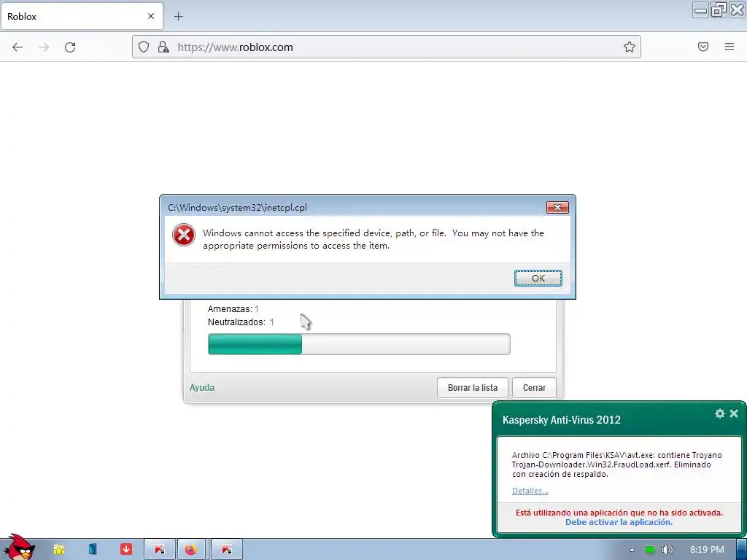
Task: Click the 8:19 PM clock
Action: (x=707, y=550)
